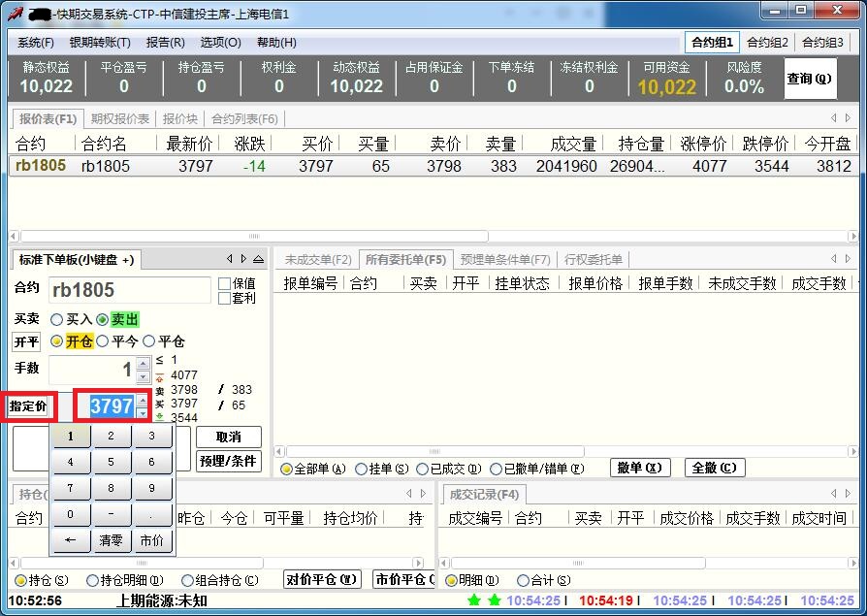Raise order price with up stepper
The image size is (867, 616).
[x=143, y=401]
